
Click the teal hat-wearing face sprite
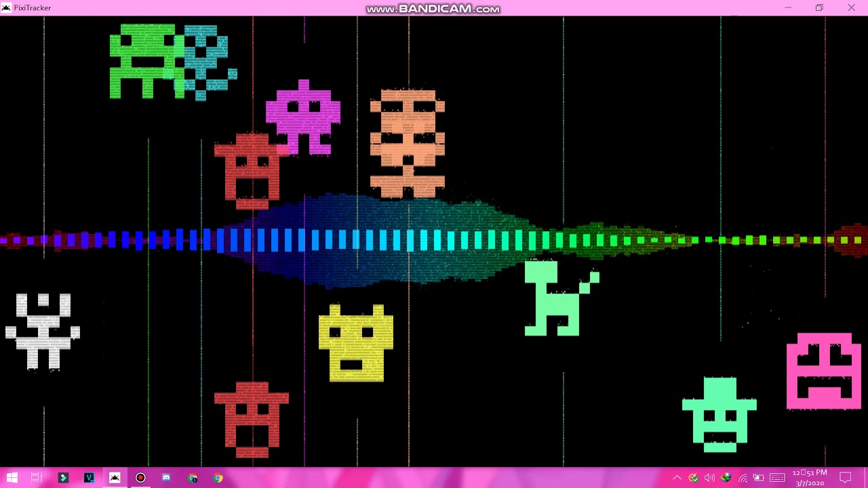pos(719,415)
